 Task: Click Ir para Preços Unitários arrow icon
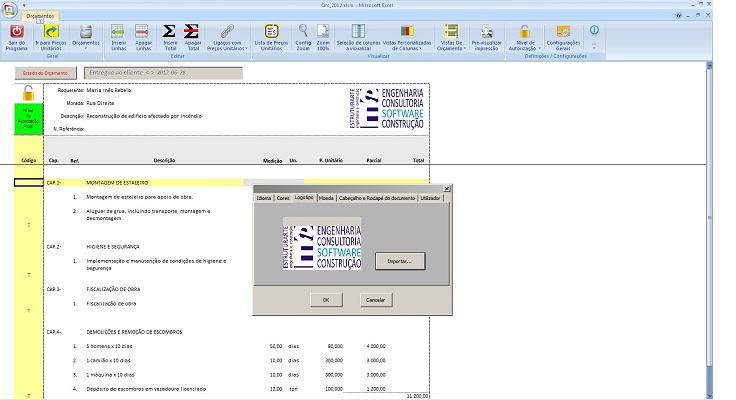pyautogui.click(x=51, y=32)
